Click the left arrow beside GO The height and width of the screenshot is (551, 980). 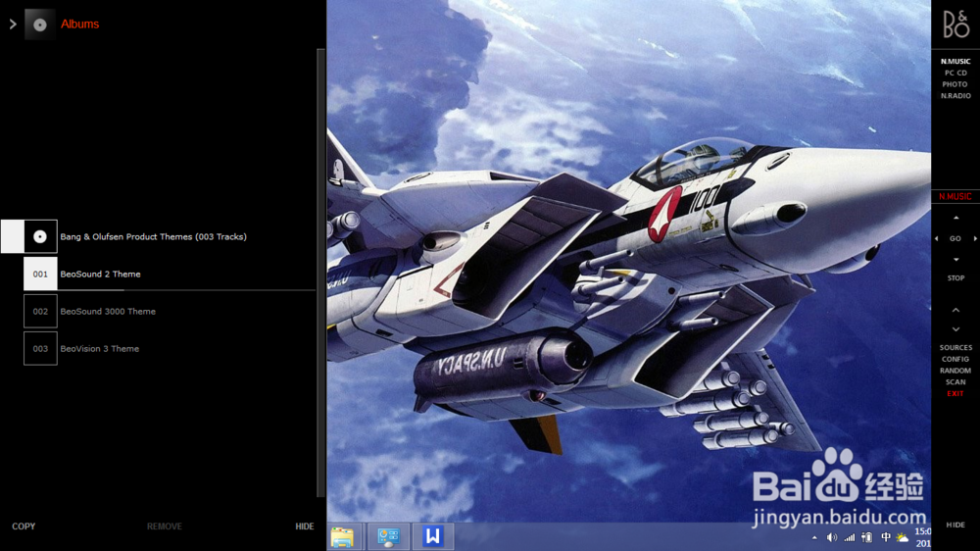tap(936, 238)
